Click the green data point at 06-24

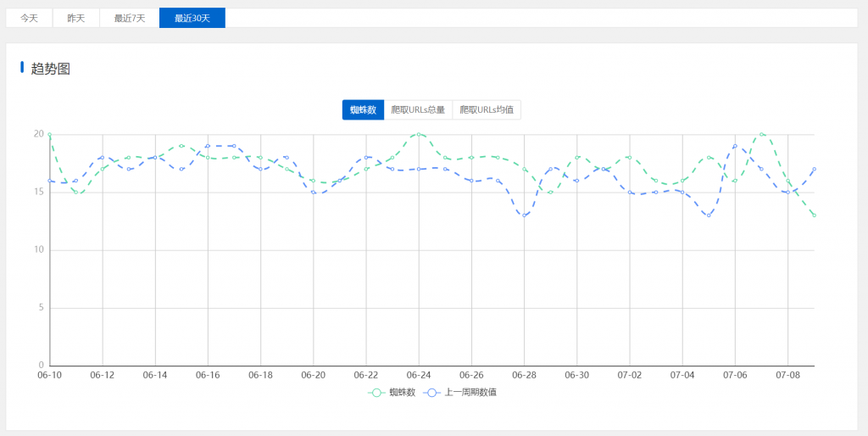(x=419, y=134)
